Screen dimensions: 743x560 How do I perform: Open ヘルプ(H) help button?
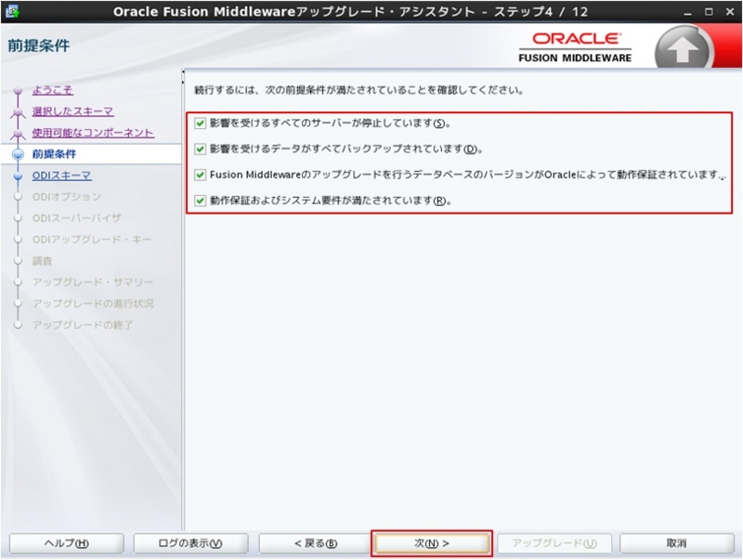(67, 543)
